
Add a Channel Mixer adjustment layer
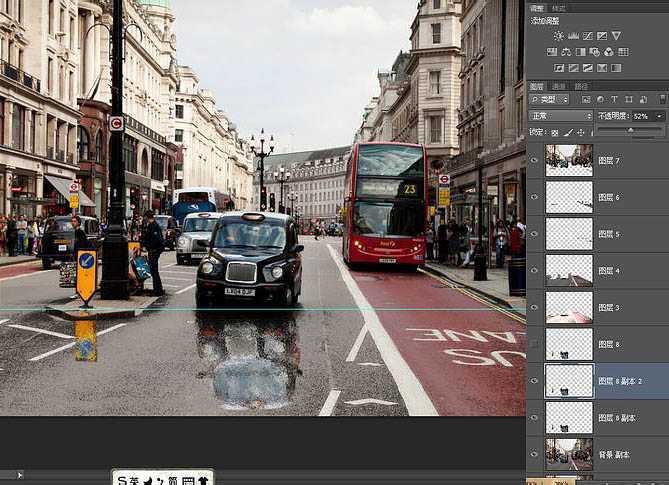pos(609,52)
